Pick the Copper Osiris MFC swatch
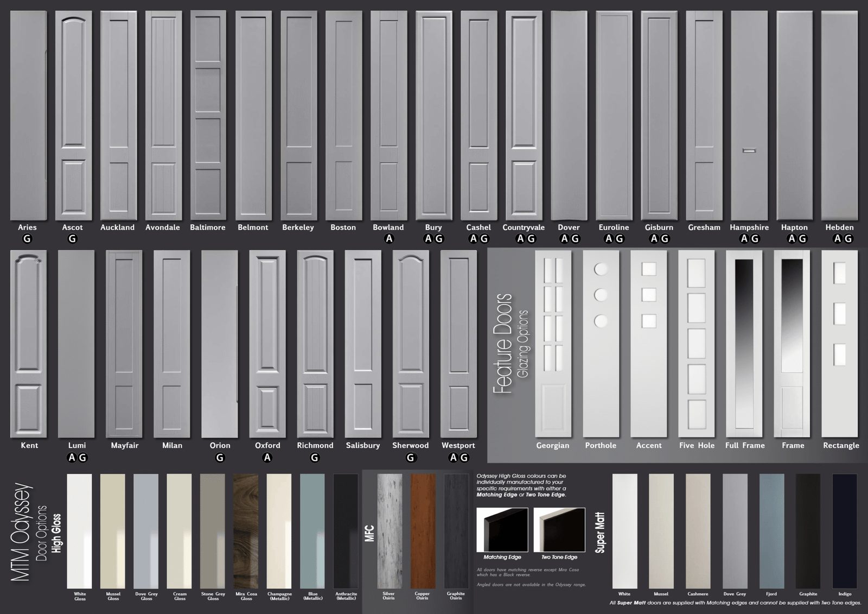The height and width of the screenshot is (614, 868). (x=422, y=531)
